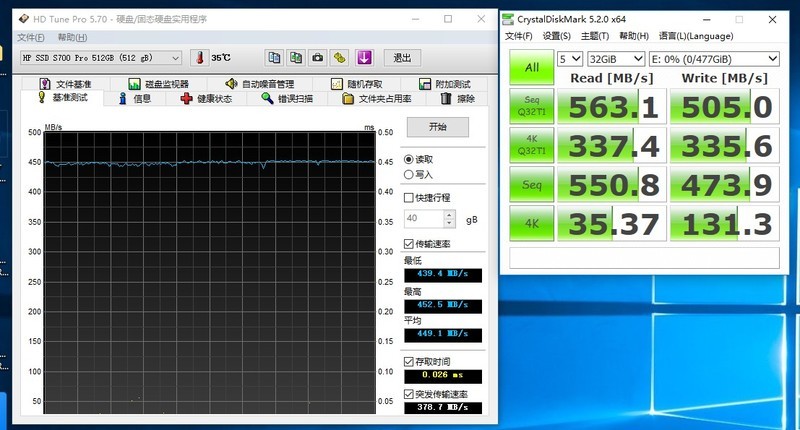This screenshot has width=800, height=430.
Task: Click the camera screenshot icon
Action: point(317,58)
